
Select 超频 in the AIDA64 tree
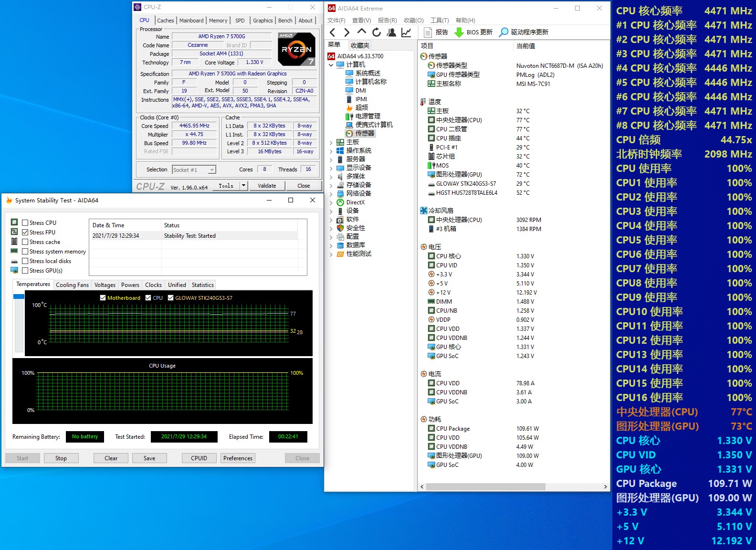[x=361, y=107]
